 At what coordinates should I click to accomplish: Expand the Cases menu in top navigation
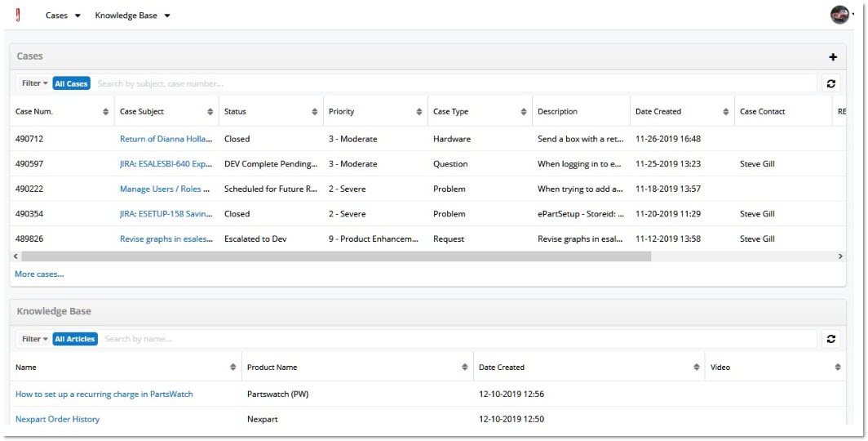pyautogui.click(x=63, y=16)
